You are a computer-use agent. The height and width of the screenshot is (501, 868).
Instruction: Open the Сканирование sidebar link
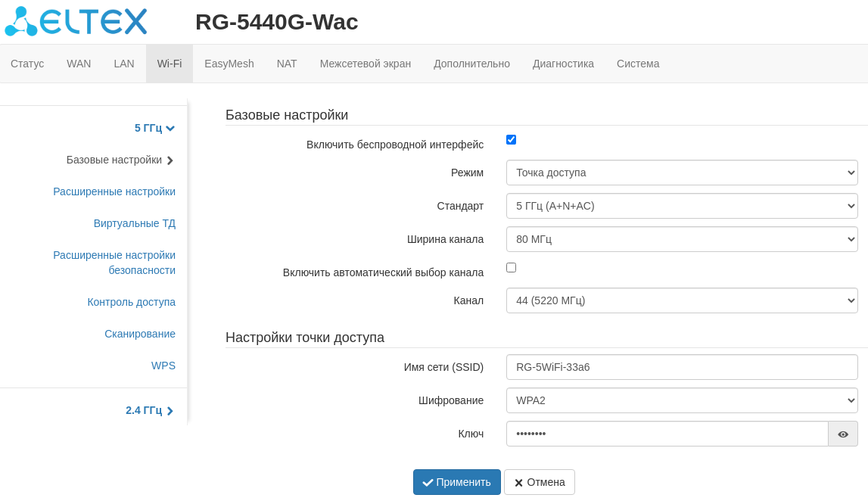pos(140,334)
